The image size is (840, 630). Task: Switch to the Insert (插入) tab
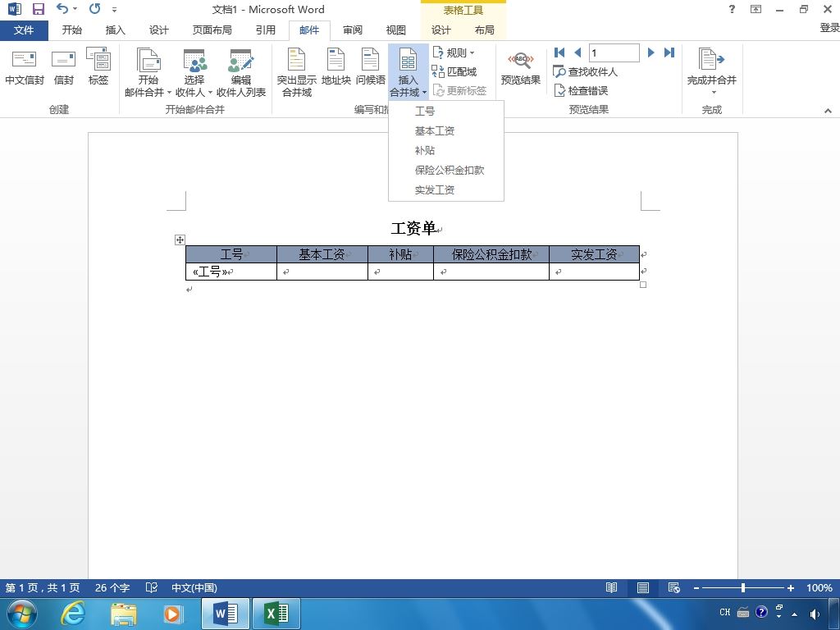click(115, 30)
